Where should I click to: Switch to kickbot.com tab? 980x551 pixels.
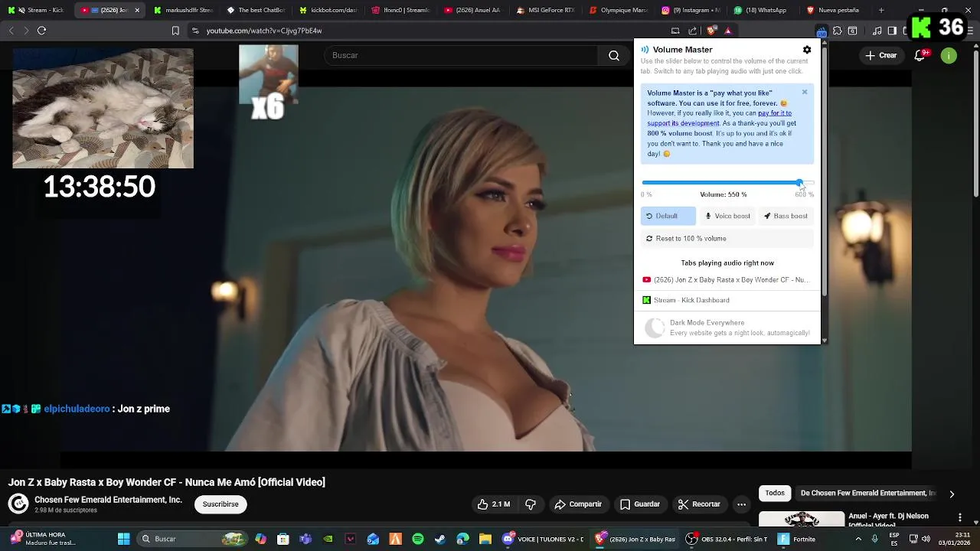[x=328, y=10]
